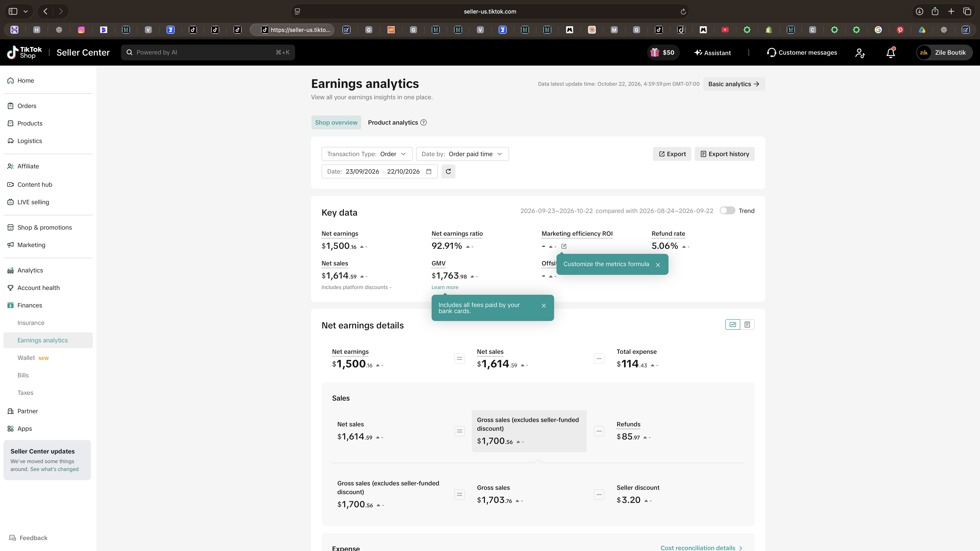Expand Cost reconciliation details
The height and width of the screenshot is (551, 980).
[701, 548]
